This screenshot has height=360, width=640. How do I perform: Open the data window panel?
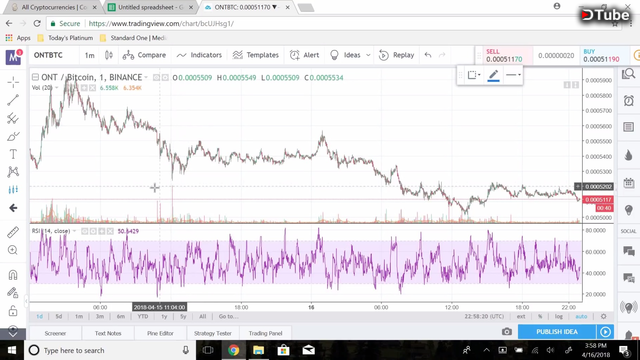tap(629, 127)
